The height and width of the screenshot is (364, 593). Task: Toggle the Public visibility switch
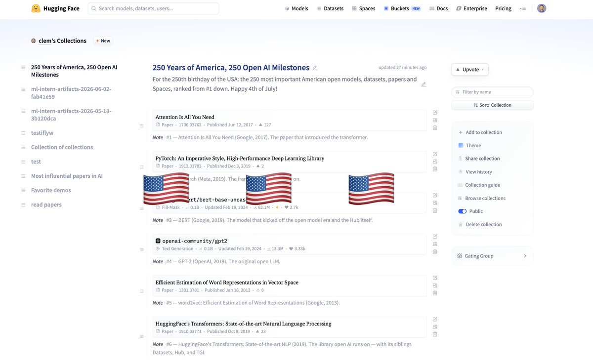(463, 211)
